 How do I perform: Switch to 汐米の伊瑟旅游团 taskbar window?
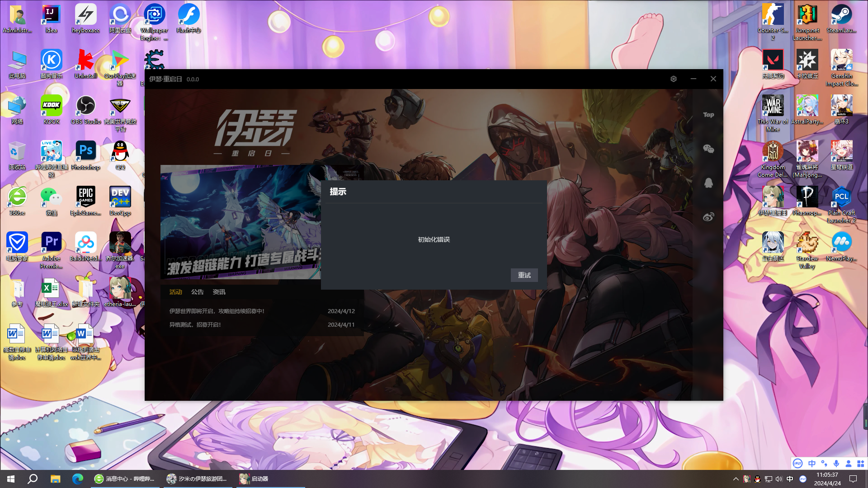(x=197, y=479)
